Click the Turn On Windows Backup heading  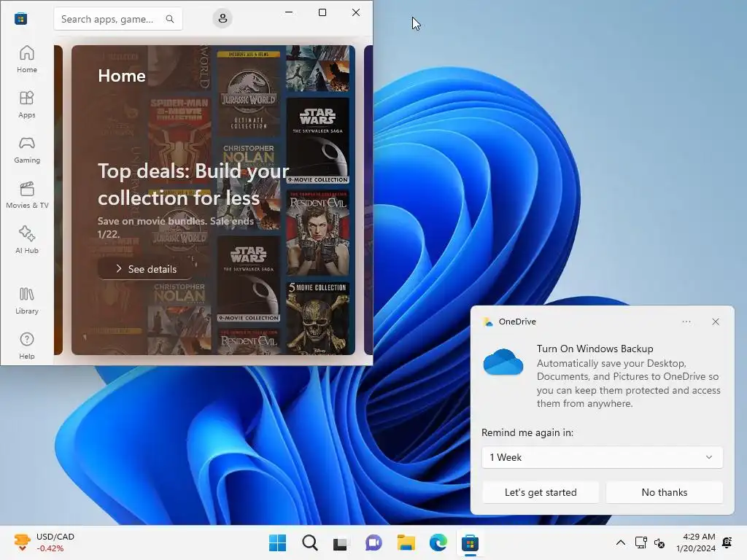click(x=595, y=349)
